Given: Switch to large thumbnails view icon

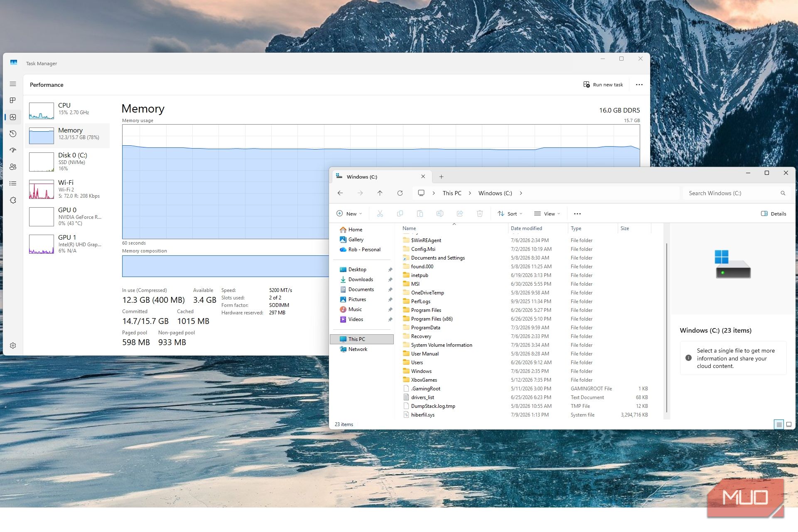Looking at the screenshot, I should point(789,424).
